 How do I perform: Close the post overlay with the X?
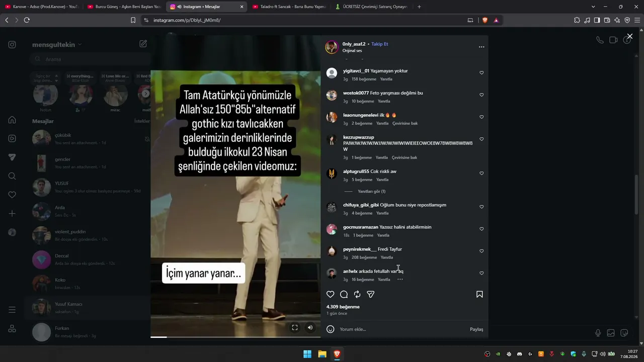point(629,36)
